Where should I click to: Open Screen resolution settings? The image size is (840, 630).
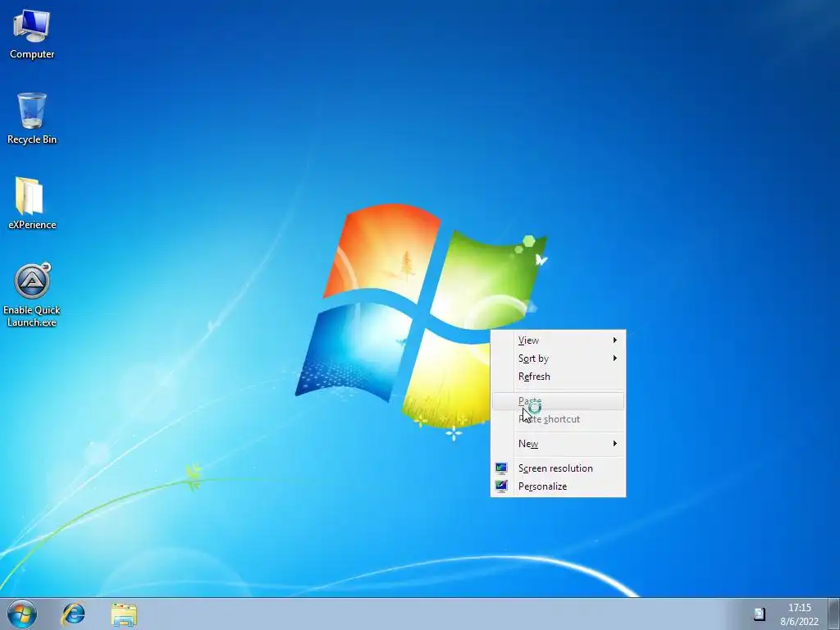click(x=558, y=468)
